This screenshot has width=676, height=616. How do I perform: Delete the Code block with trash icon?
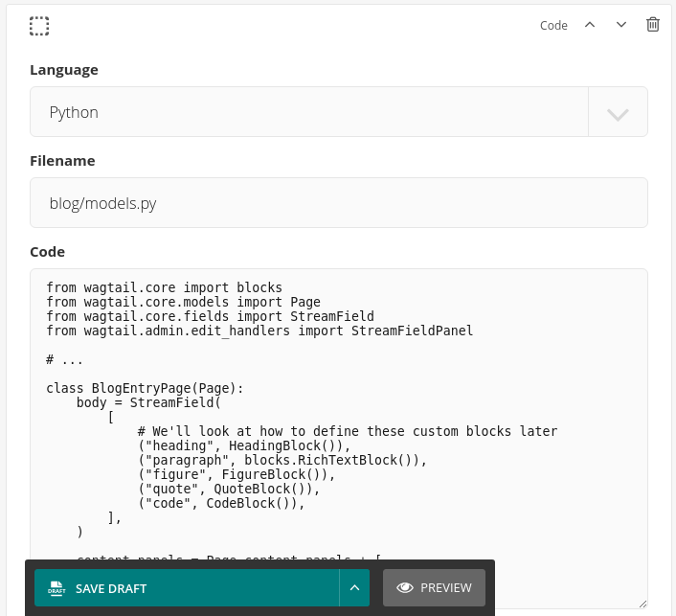click(653, 25)
